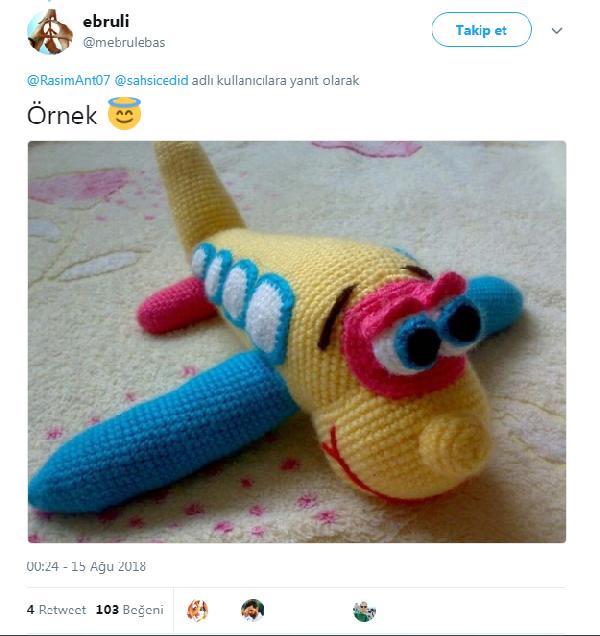This screenshot has height=636, width=600.
Task: Open the tweet timestamp 00:24 permalink
Action: tap(86, 566)
